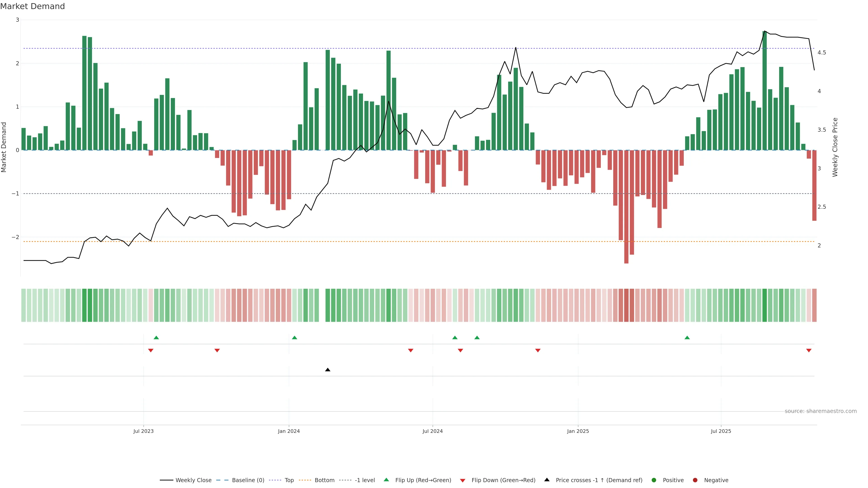Click the Market Demand chart title
Image resolution: width=868 pixels, height=488 pixels.
(33, 6)
